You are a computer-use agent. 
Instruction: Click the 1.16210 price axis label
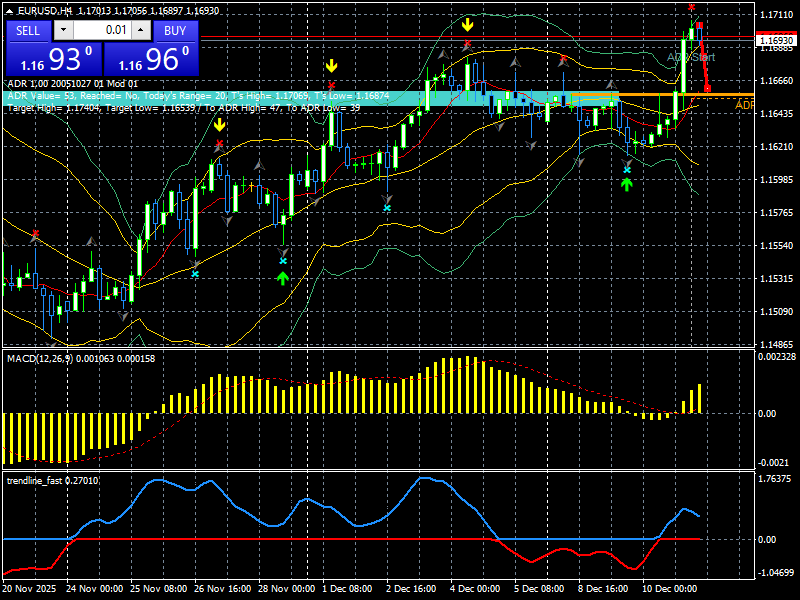pyautogui.click(x=776, y=147)
